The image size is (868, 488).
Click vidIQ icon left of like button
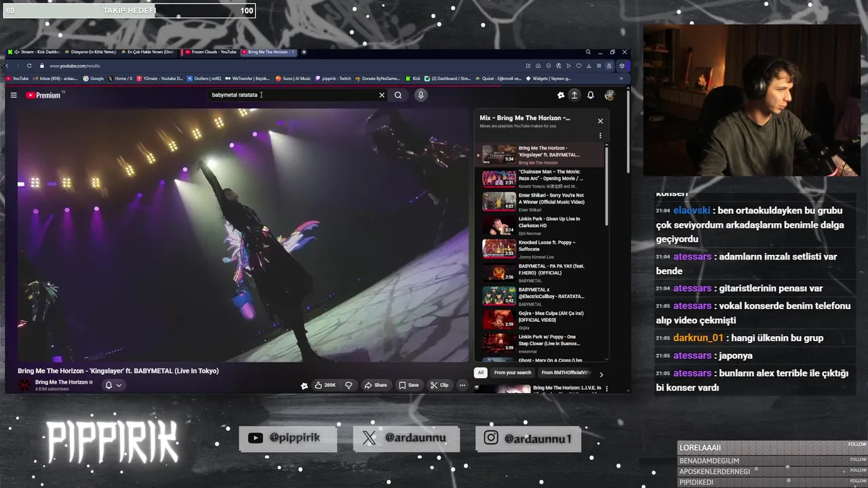click(x=304, y=386)
